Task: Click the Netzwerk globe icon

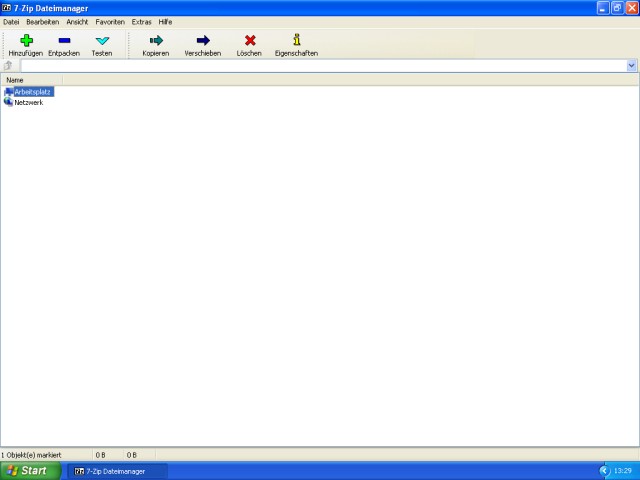Action: 9,102
